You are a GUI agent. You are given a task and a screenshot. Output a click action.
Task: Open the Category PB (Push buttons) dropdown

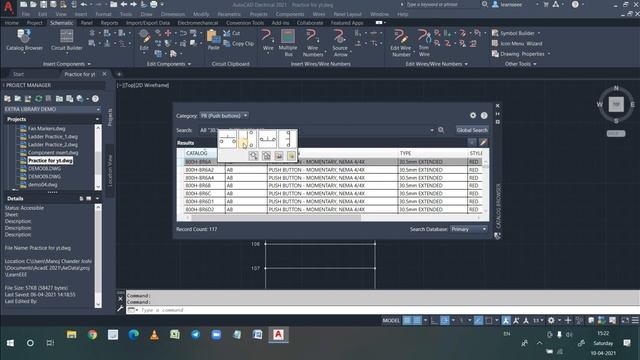[224, 116]
